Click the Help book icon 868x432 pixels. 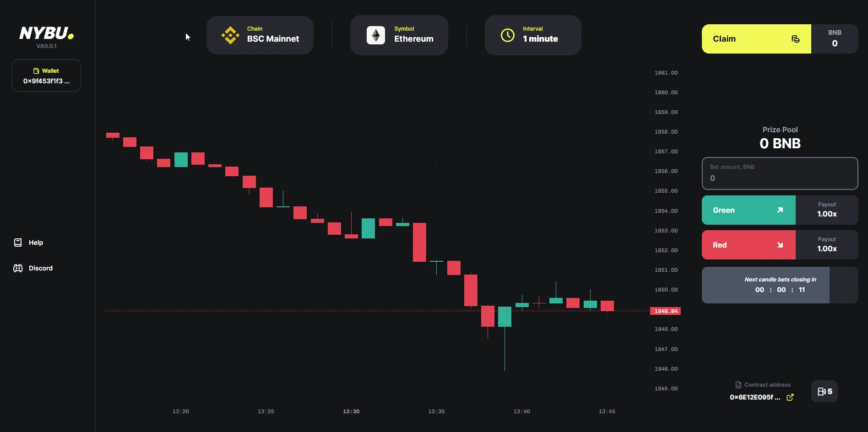18,243
